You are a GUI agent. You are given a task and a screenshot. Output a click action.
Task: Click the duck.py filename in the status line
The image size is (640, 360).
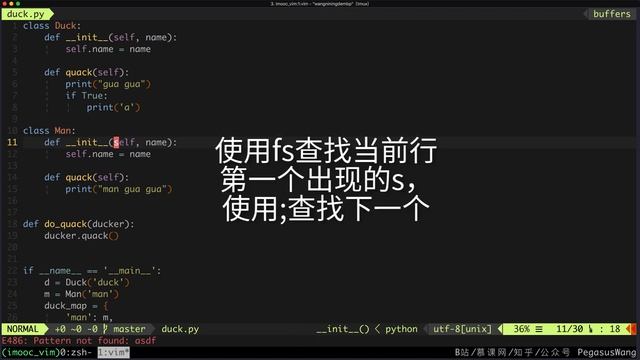pos(180,329)
